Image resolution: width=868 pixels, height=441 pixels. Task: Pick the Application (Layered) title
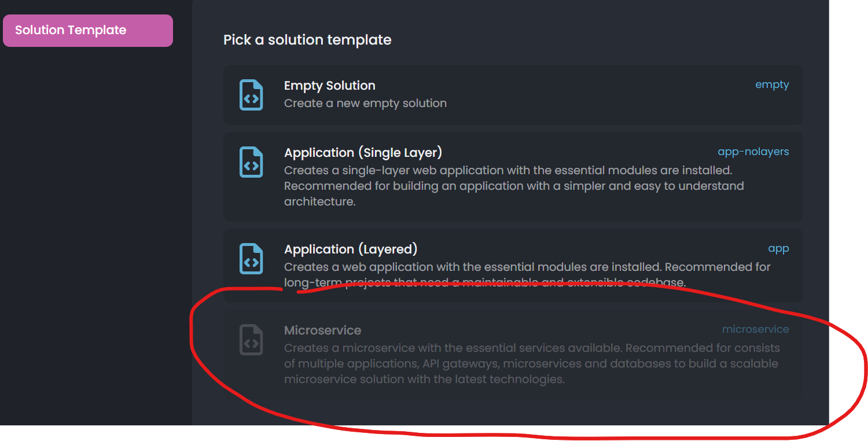point(351,249)
